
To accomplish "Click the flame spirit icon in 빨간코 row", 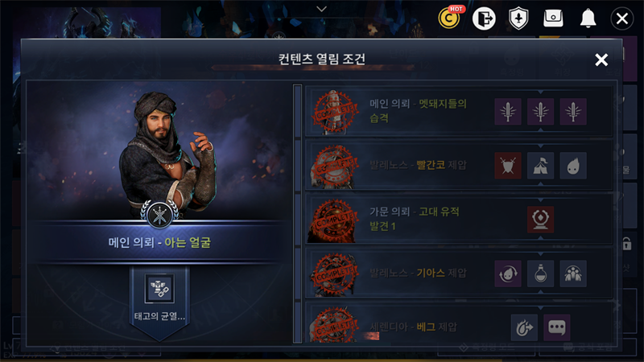I will (573, 166).
